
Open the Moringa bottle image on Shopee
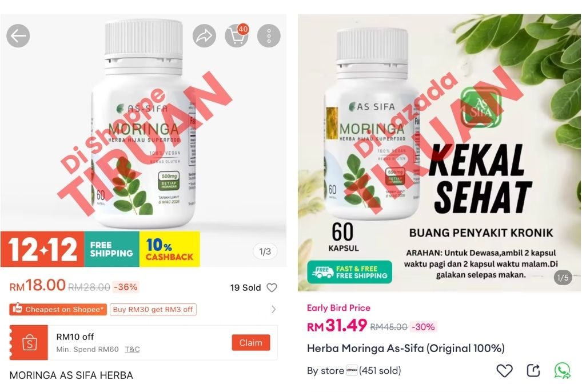pyautogui.click(x=143, y=122)
